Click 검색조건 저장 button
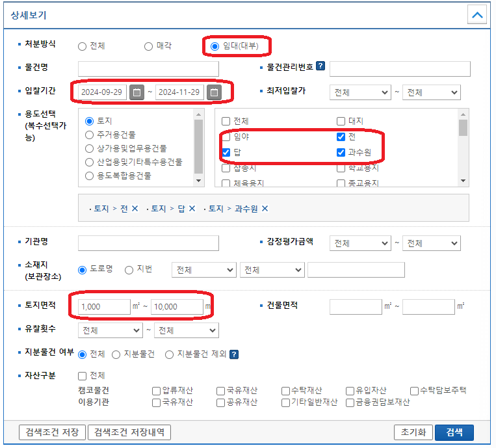 [52, 432]
